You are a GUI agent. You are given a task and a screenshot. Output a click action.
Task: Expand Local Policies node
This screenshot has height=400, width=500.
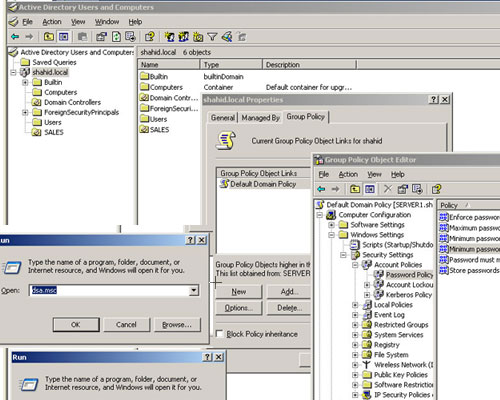[x=355, y=305]
